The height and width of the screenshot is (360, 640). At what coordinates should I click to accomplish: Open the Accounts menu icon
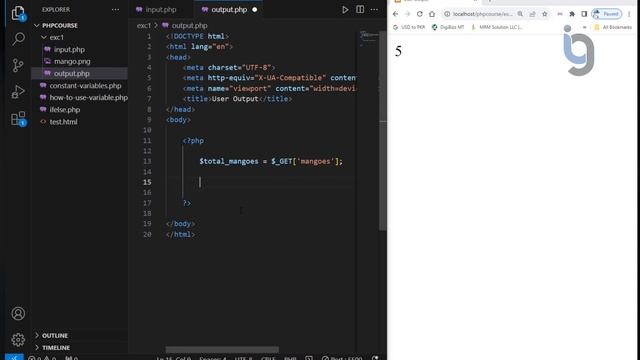[18, 313]
